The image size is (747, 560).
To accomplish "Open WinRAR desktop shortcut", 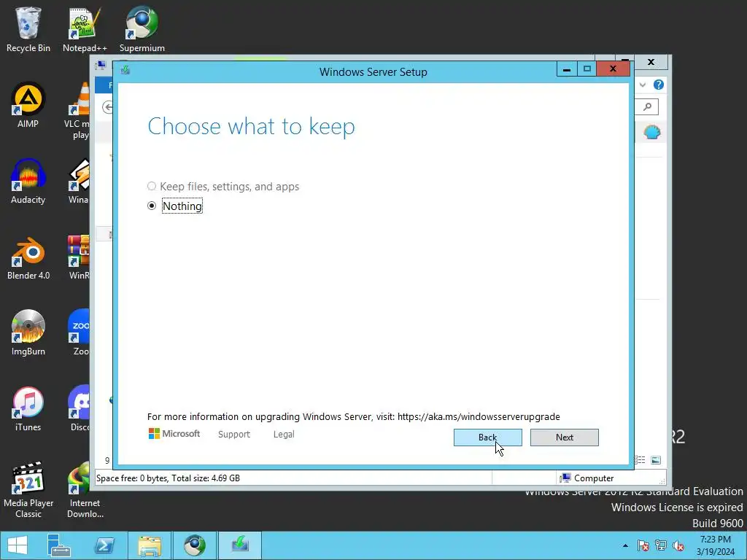I will 79,257.
